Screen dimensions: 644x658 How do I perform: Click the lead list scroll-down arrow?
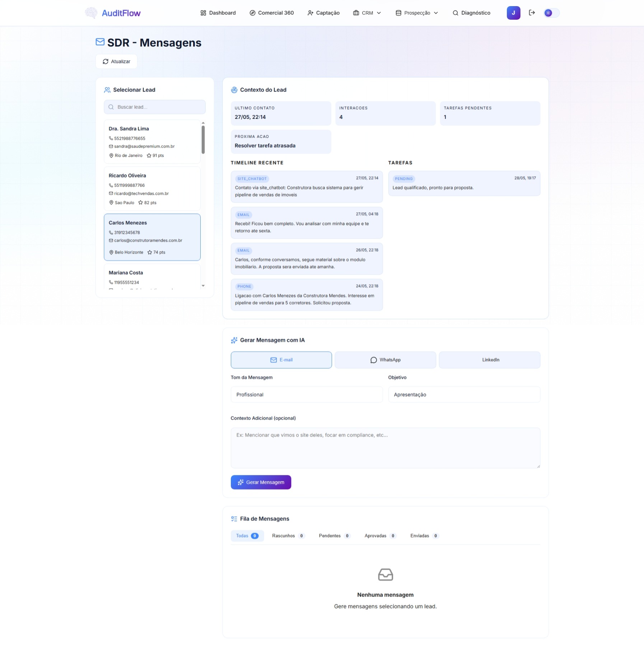pos(203,286)
